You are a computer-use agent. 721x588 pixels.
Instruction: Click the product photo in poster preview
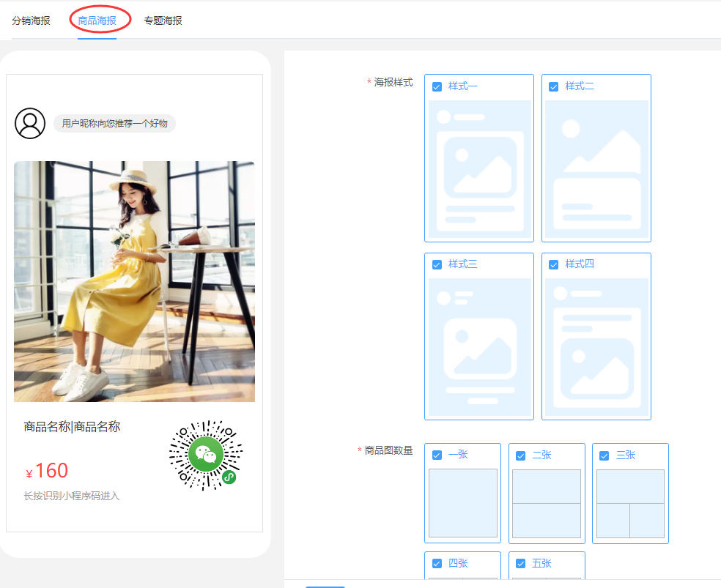coord(134,282)
